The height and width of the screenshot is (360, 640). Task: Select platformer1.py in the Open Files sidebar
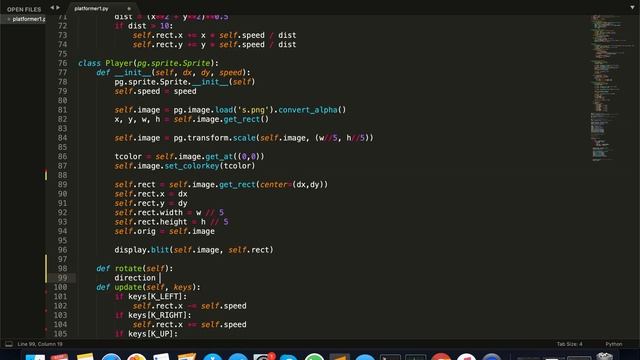[x=29, y=19]
